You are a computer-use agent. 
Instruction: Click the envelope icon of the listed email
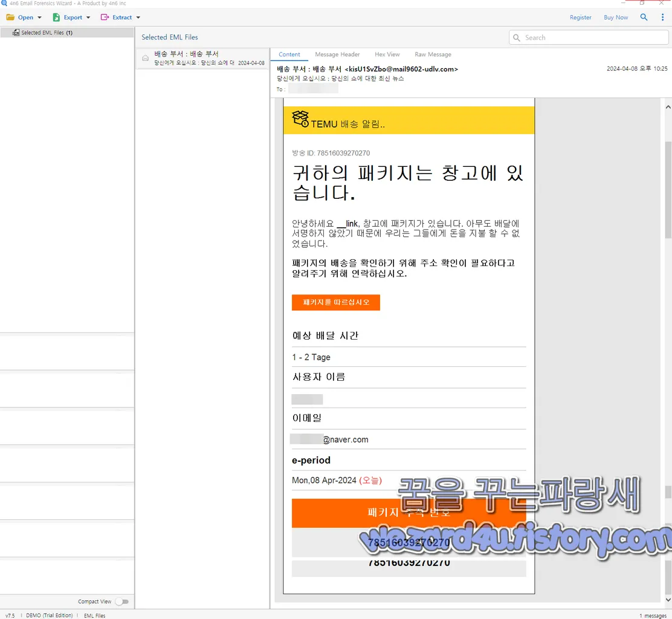coord(145,58)
